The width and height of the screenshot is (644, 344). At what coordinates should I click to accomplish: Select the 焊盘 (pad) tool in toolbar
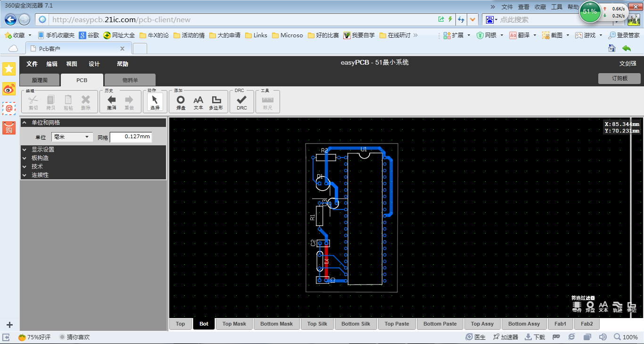pyautogui.click(x=181, y=102)
